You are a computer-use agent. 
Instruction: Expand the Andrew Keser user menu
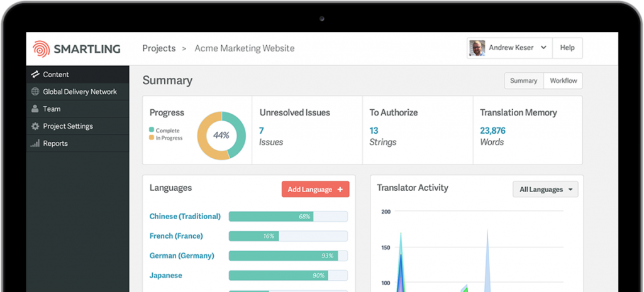coord(543,48)
